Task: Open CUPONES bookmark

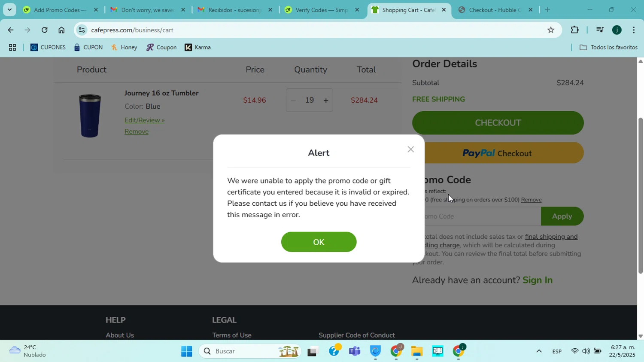Action: [x=48, y=48]
